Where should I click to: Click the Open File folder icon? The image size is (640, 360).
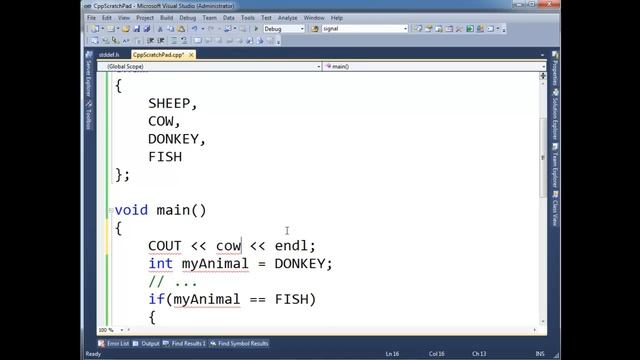126,29
